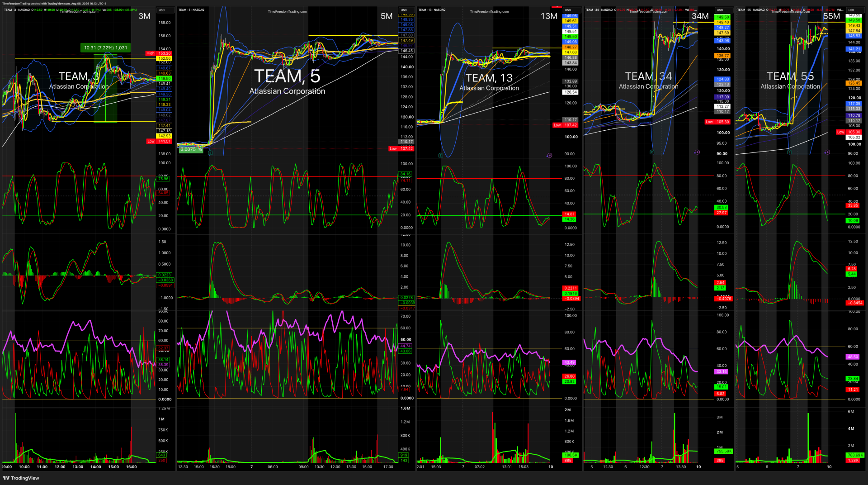Click the TEAM · 3 · NASDAQ symbol legend
Image resolution: width=868 pixels, height=485 pixels.
tap(17, 10)
